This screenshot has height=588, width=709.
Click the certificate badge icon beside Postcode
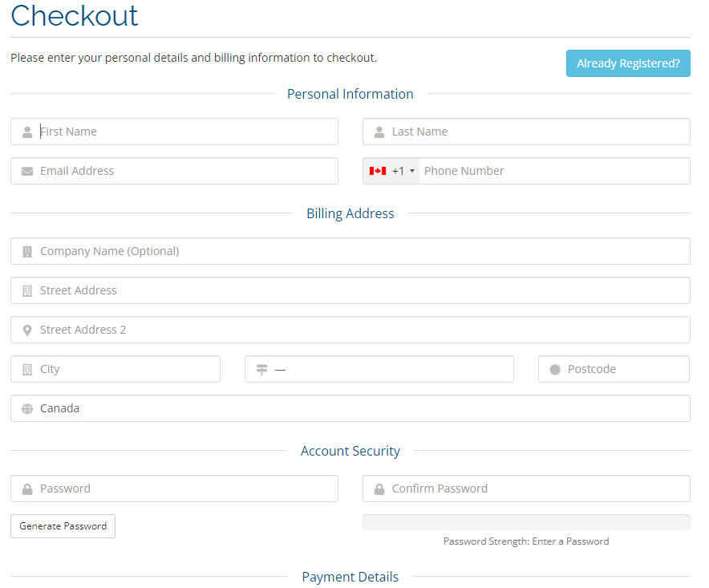point(555,370)
